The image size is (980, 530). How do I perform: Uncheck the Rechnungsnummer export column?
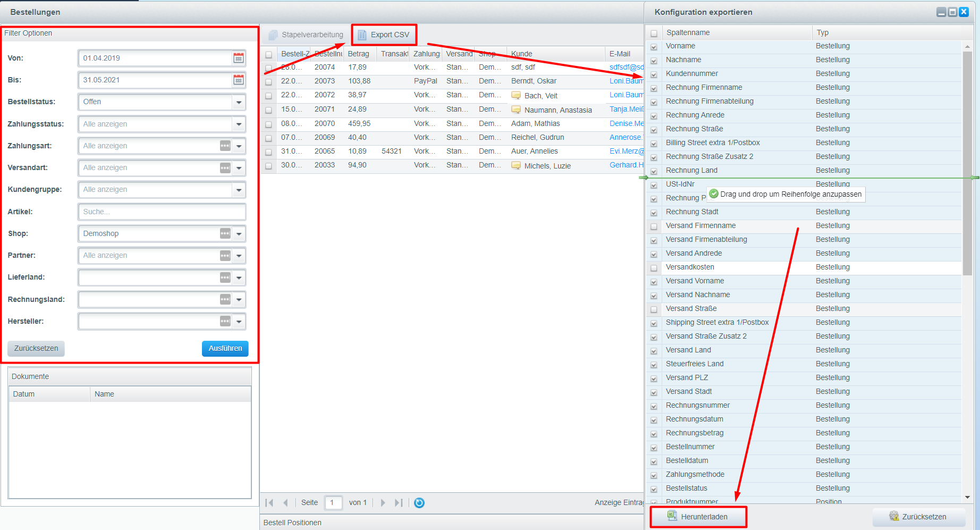(x=654, y=406)
